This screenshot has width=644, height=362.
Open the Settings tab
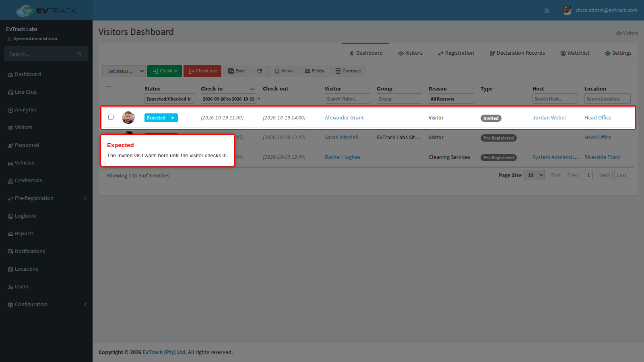618,53
